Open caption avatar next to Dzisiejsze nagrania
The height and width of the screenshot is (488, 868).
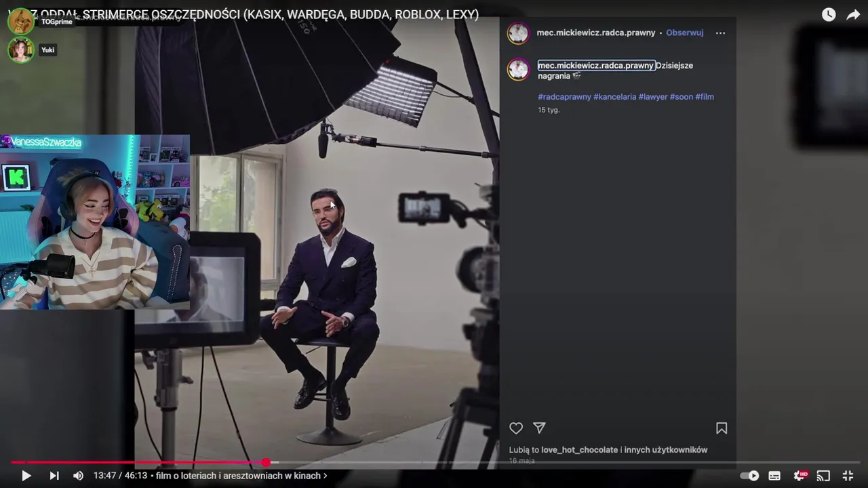point(518,70)
